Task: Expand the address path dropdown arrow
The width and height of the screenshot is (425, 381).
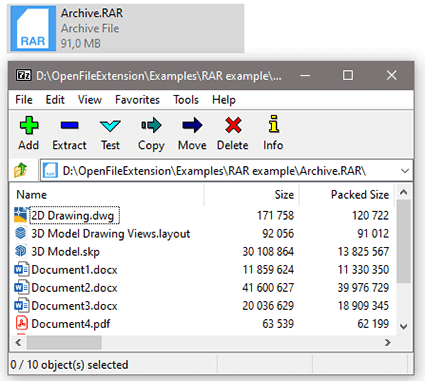Action: coord(405,171)
